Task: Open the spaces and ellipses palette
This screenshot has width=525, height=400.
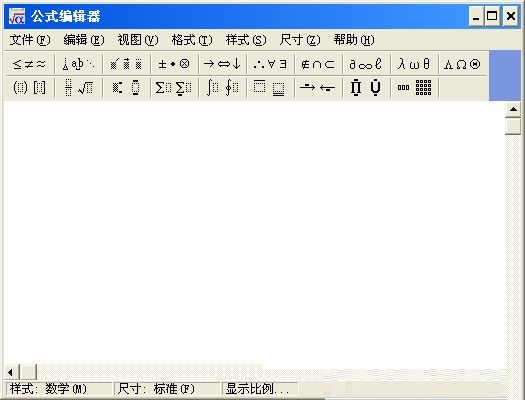Action: (79, 64)
